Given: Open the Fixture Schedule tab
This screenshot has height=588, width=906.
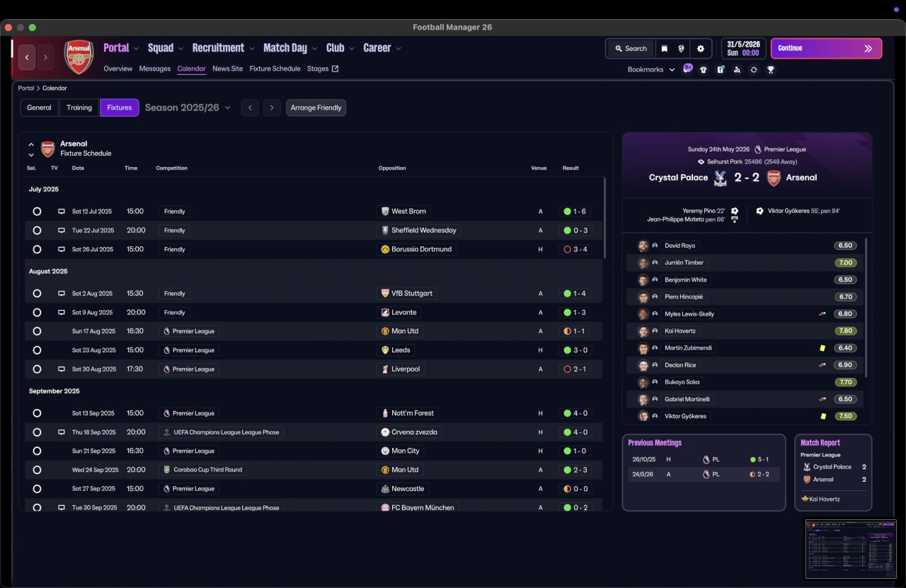Looking at the screenshot, I should coord(275,69).
